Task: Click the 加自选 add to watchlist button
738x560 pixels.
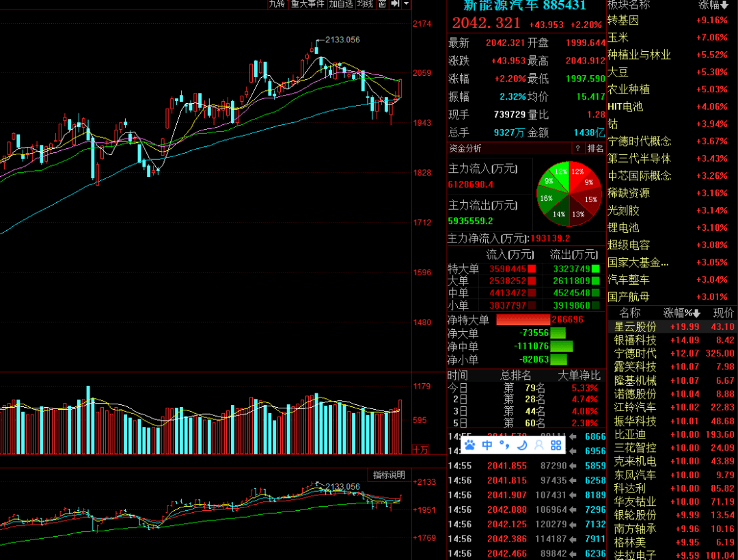Action: 341,4
